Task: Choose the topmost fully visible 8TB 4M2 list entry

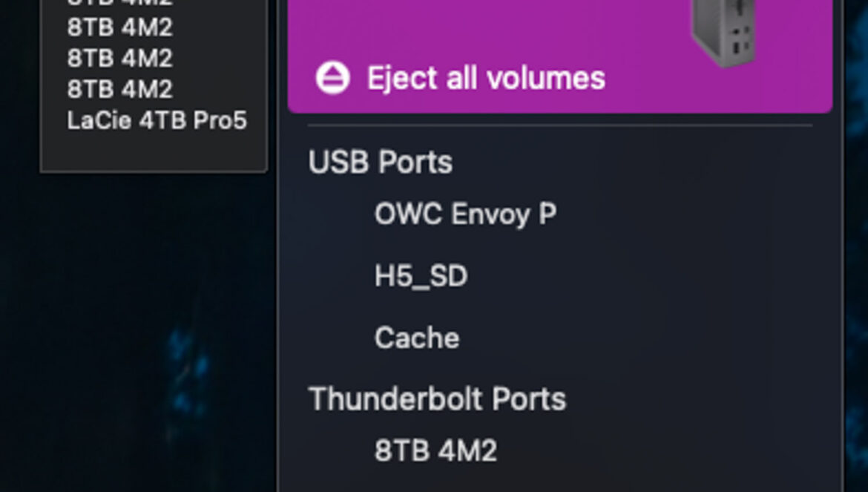Action: click(119, 27)
